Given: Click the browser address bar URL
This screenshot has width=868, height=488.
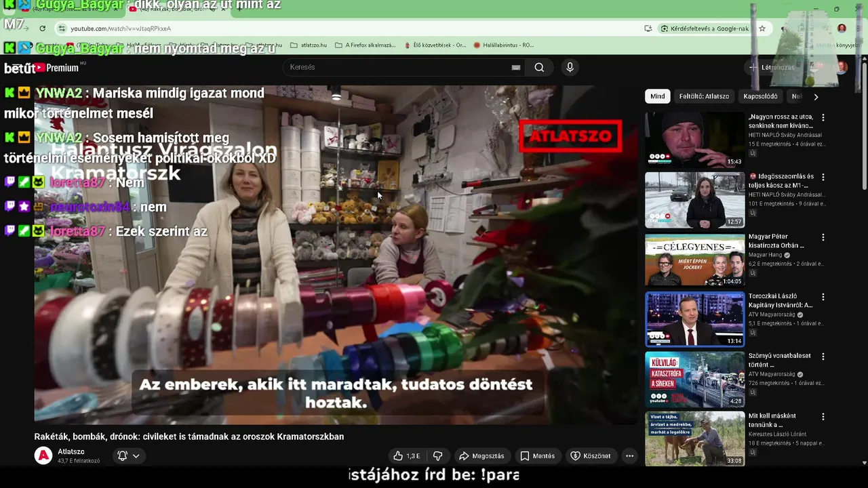Looking at the screenshot, I should (x=121, y=28).
